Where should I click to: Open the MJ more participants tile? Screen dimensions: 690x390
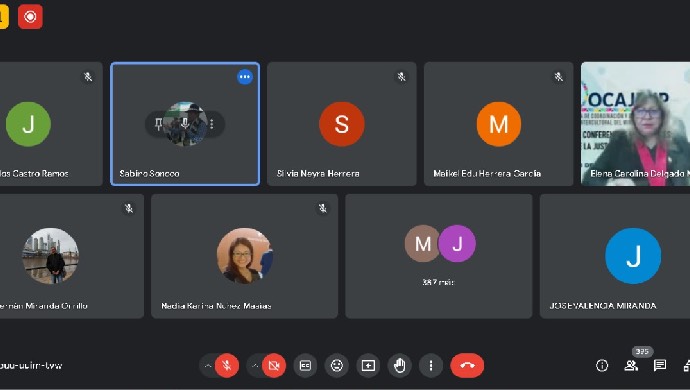pyautogui.click(x=439, y=256)
